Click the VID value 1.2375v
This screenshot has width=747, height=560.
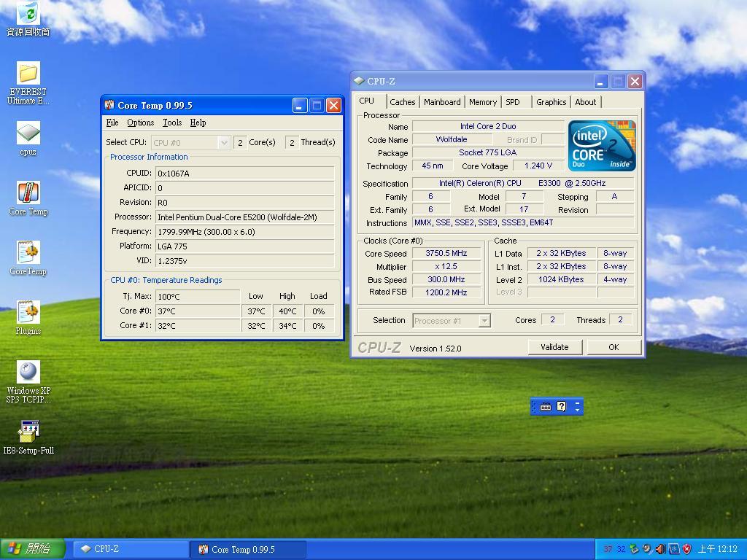pos(245,261)
